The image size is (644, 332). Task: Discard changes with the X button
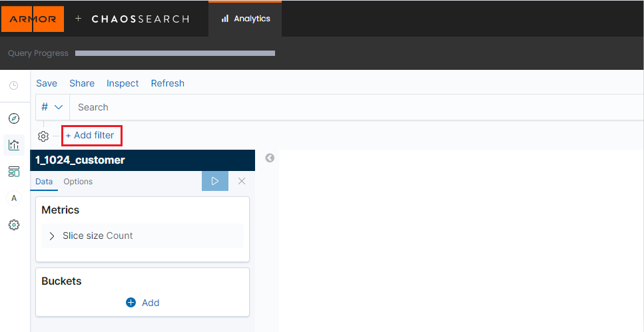coord(242,181)
